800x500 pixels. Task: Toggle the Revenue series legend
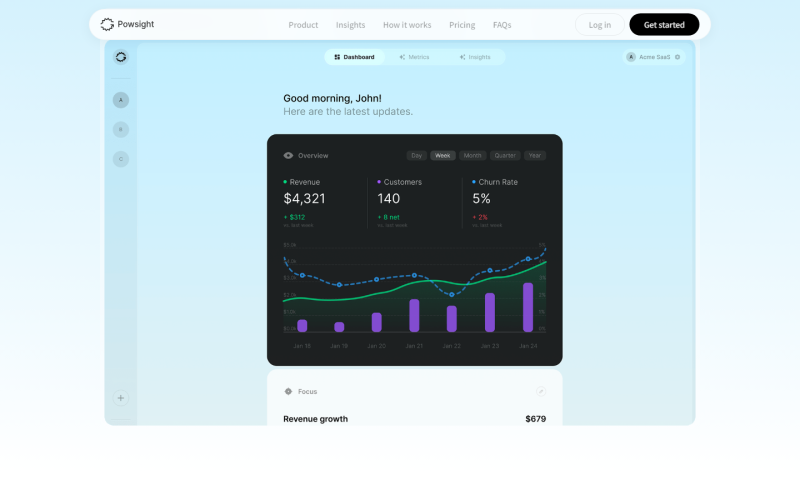[x=302, y=182]
